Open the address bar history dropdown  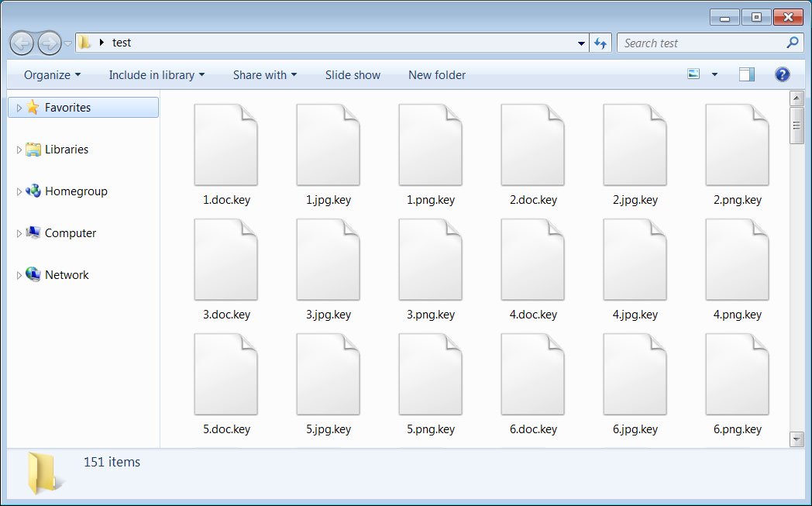[582, 43]
